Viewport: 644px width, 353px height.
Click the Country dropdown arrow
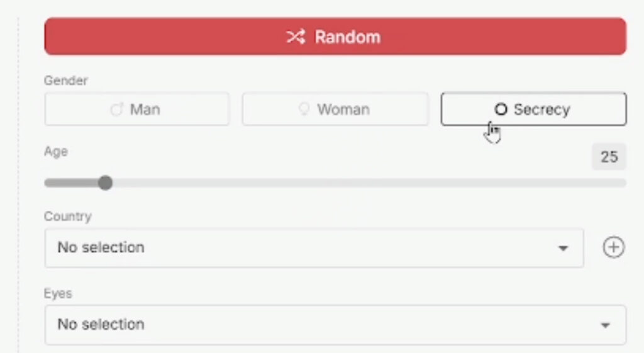click(x=563, y=248)
